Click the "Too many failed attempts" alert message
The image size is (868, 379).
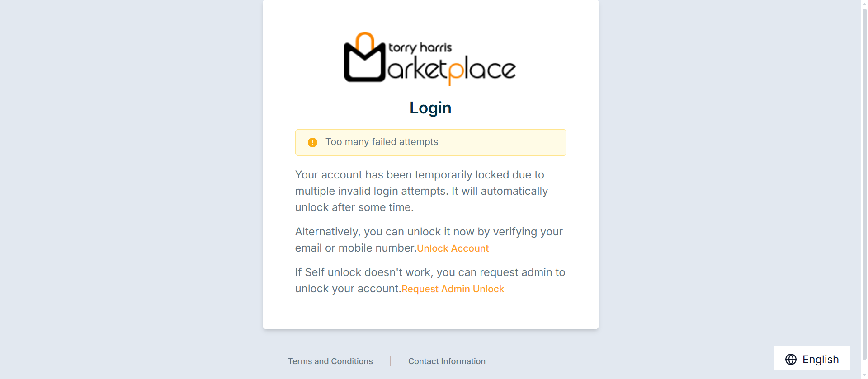(382, 142)
